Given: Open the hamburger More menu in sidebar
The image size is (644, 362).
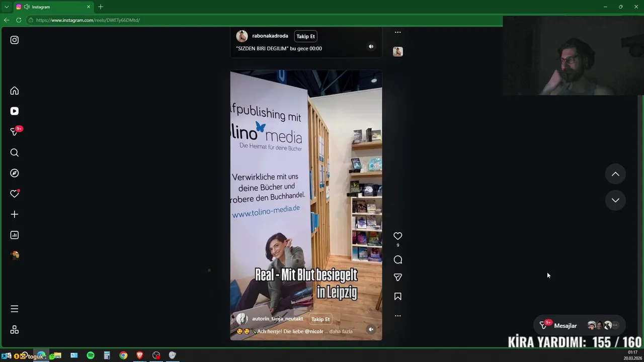Looking at the screenshot, I should click(x=15, y=309).
